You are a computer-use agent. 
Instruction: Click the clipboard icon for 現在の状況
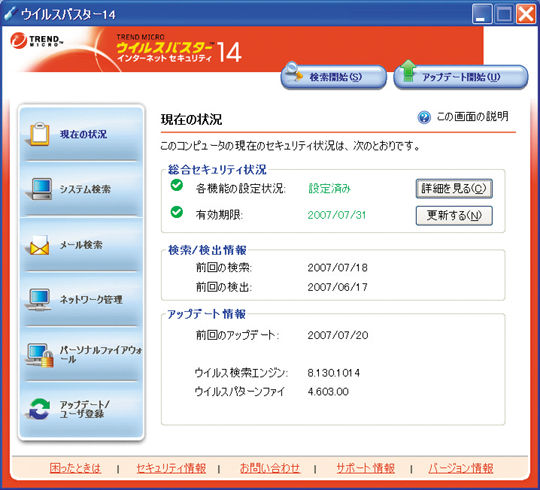click(39, 134)
